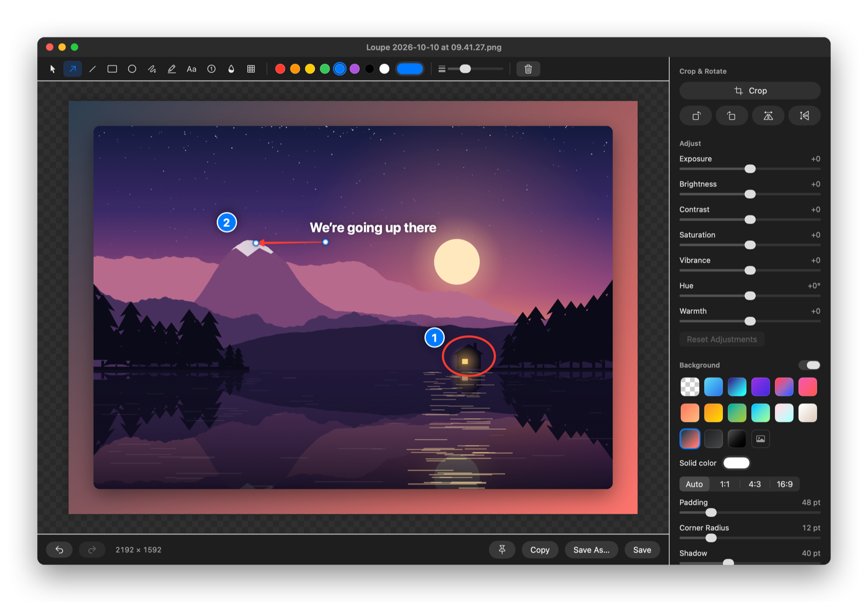
Task: Select the straight line tool
Action: [93, 69]
